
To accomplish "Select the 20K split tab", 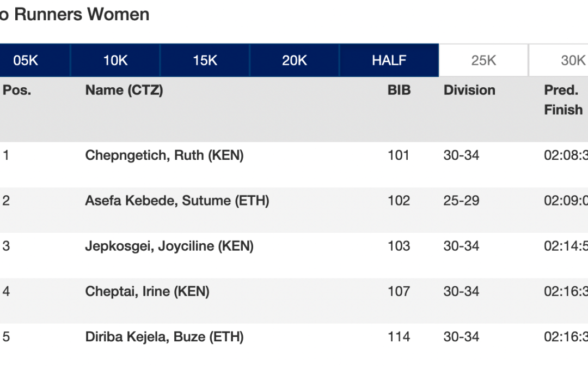I will tap(295, 61).
